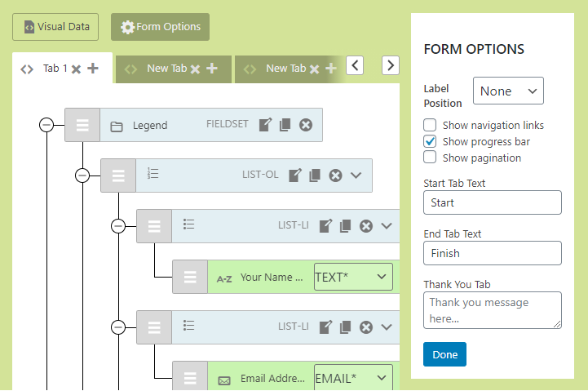Expand options chevron on LIST-OL row

[x=356, y=176]
